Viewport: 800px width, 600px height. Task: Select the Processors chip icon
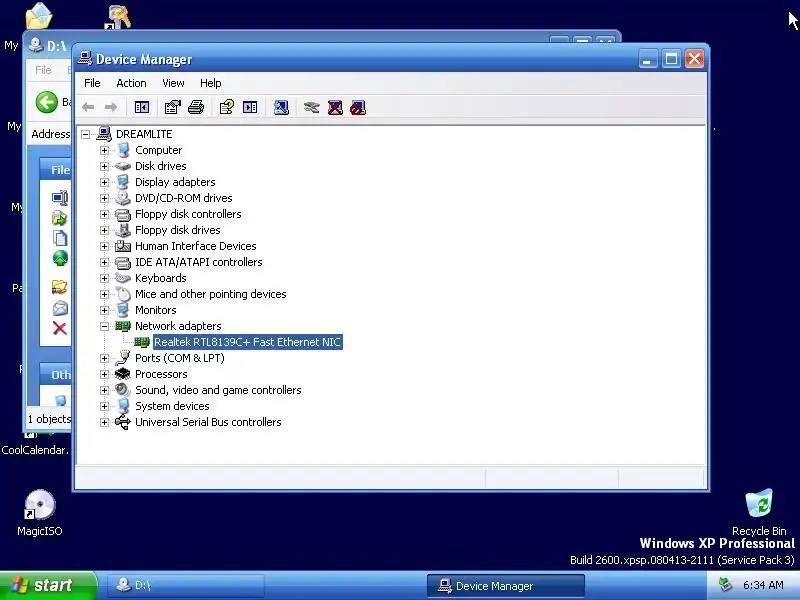coord(122,374)
